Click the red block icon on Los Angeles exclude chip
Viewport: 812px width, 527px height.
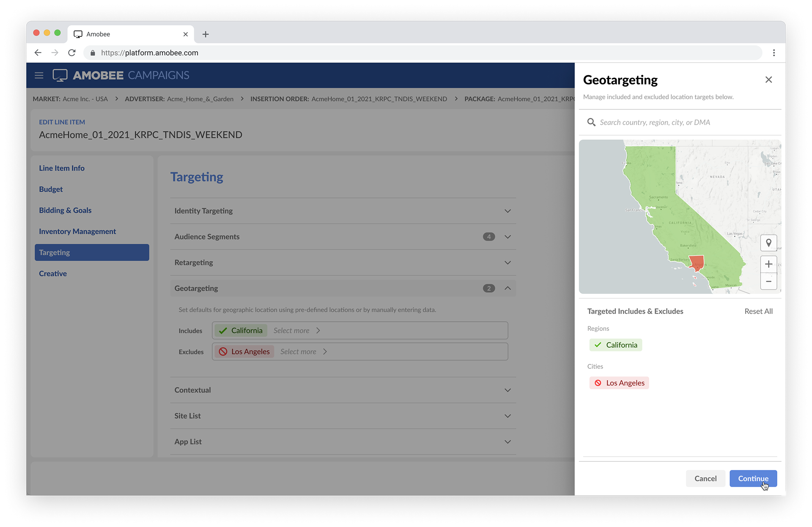tap(223, 352)
